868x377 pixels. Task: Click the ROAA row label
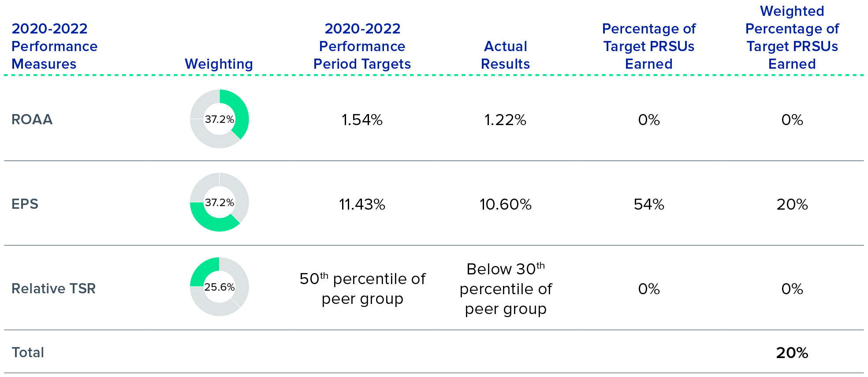(x=32, y=119)
